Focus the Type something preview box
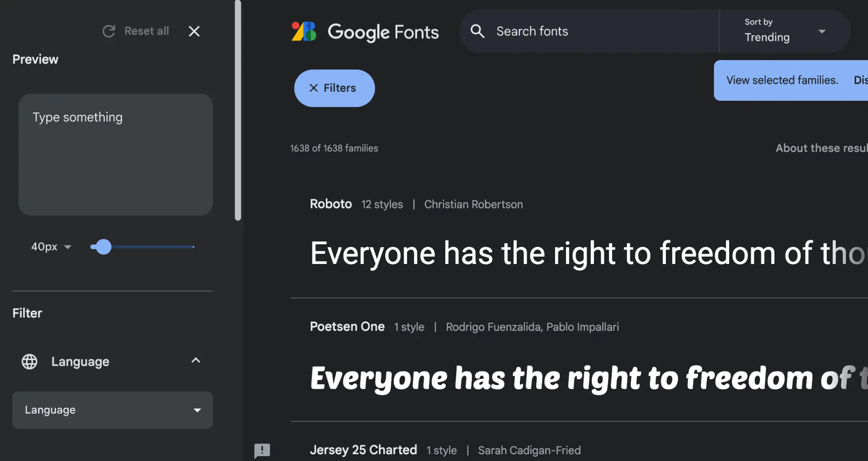Viewport: 868px width, 461px height. tap(116, 155)
